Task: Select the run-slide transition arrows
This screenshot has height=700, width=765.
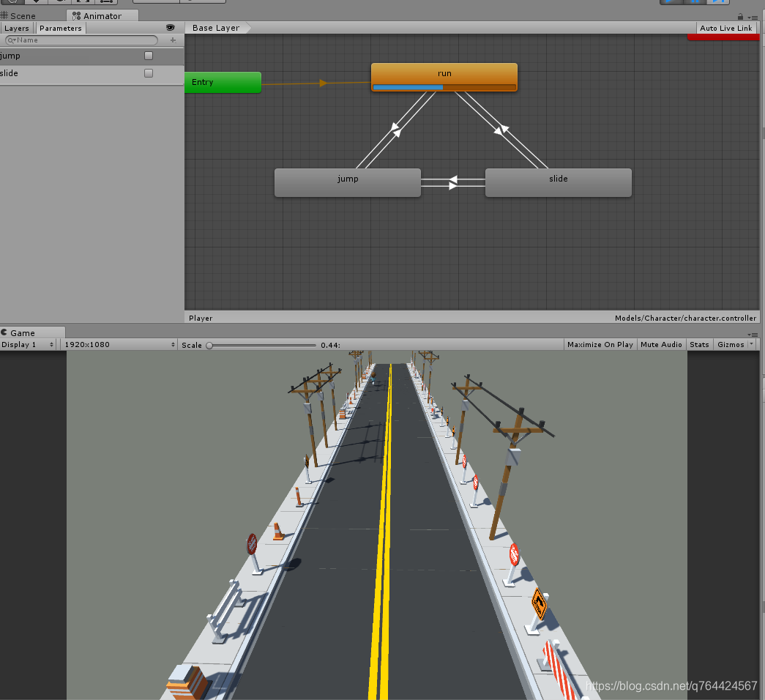Action: [x=501, y=130]
